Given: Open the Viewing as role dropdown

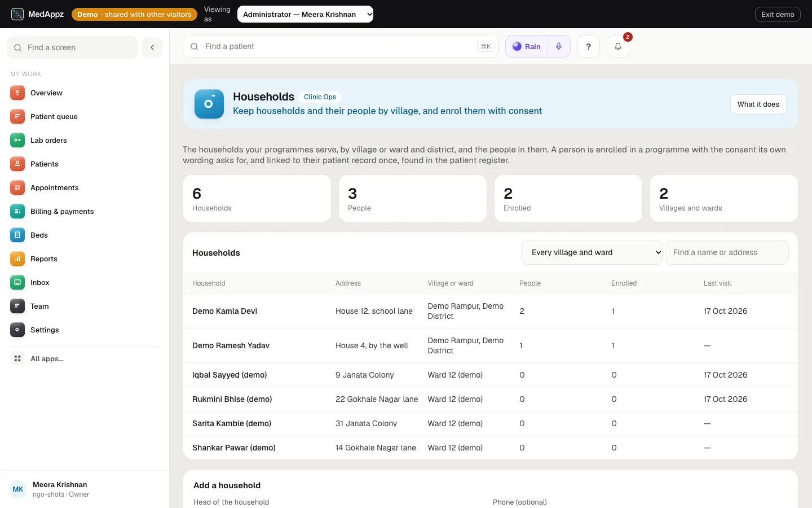Looking at the screenshot, I should pyautogui.click(x=305, y=14).
